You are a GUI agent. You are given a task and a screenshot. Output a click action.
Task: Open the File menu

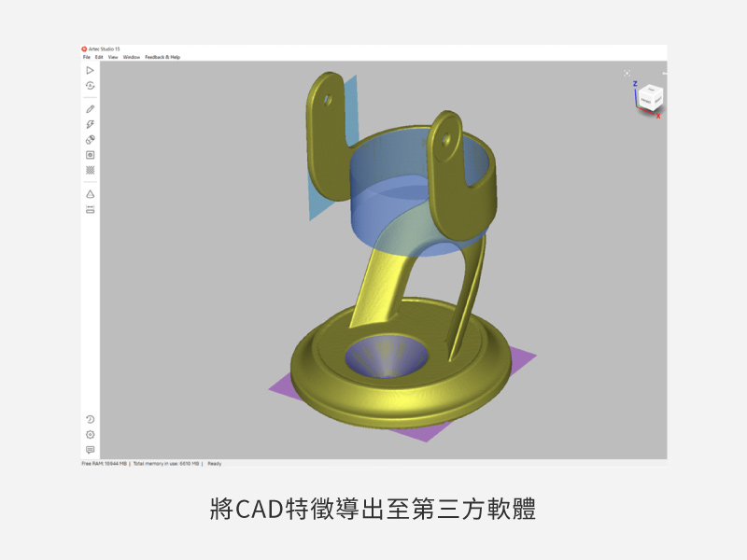(87, 56)
